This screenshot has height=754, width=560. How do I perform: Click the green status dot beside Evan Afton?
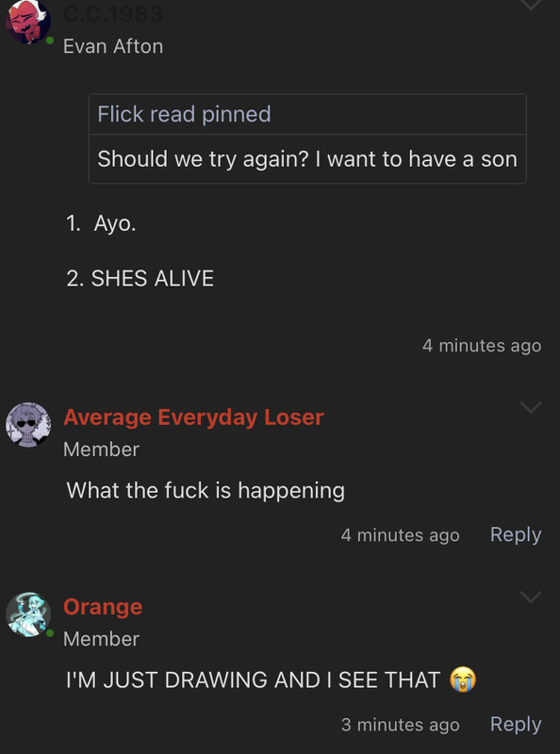click(50, 41)
